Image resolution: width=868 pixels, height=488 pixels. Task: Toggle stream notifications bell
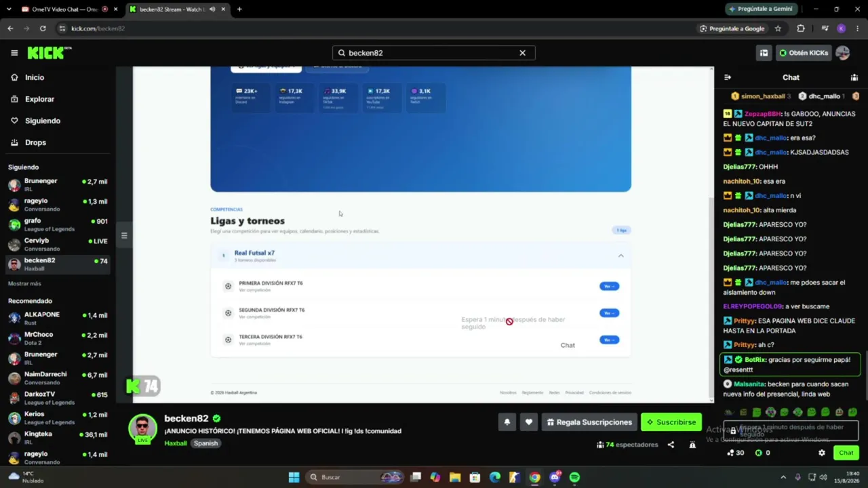tap(507, 422)
